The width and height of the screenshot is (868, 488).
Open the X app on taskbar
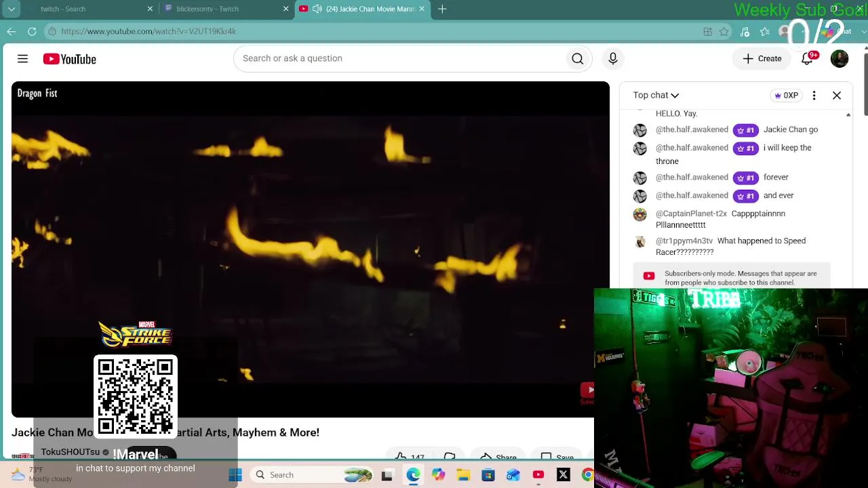(564, 475)
